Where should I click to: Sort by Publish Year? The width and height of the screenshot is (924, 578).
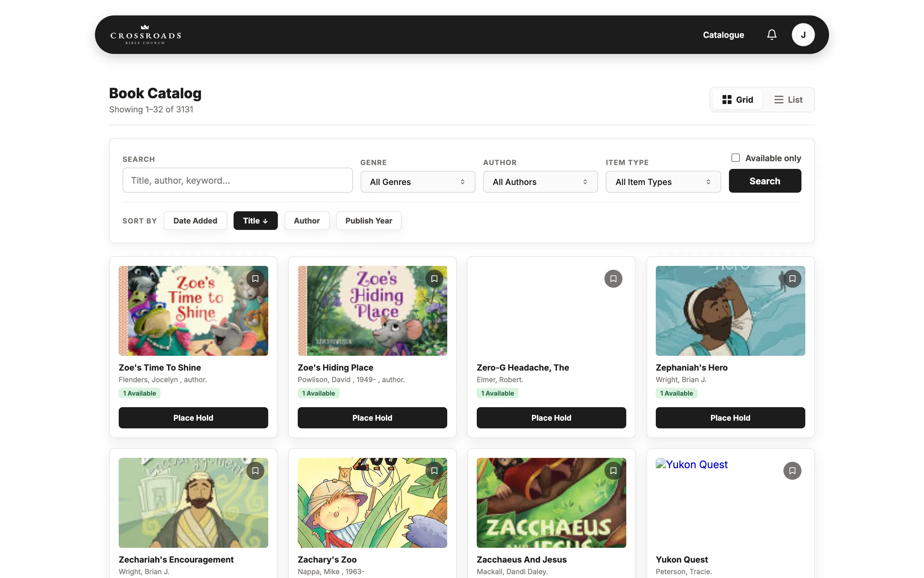pos(368,221)
